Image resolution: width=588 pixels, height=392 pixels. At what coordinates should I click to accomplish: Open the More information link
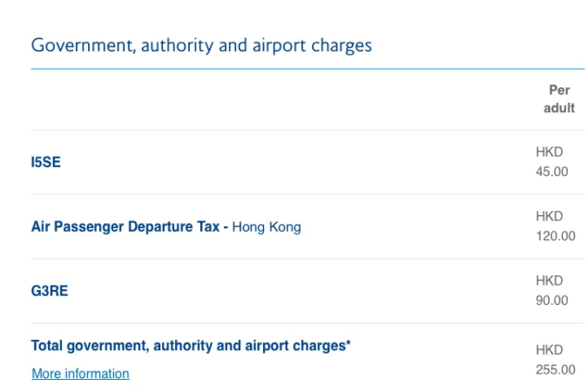(x=80, y=374)
